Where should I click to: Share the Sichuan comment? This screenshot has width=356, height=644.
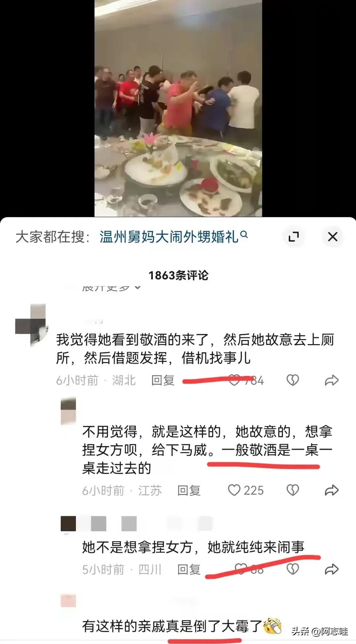click(332, 569)
